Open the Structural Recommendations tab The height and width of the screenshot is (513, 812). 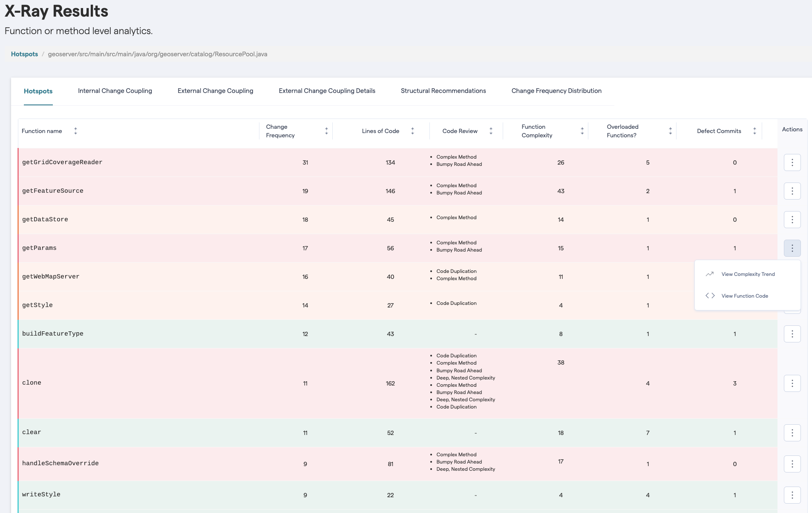(x=443, y=91)
